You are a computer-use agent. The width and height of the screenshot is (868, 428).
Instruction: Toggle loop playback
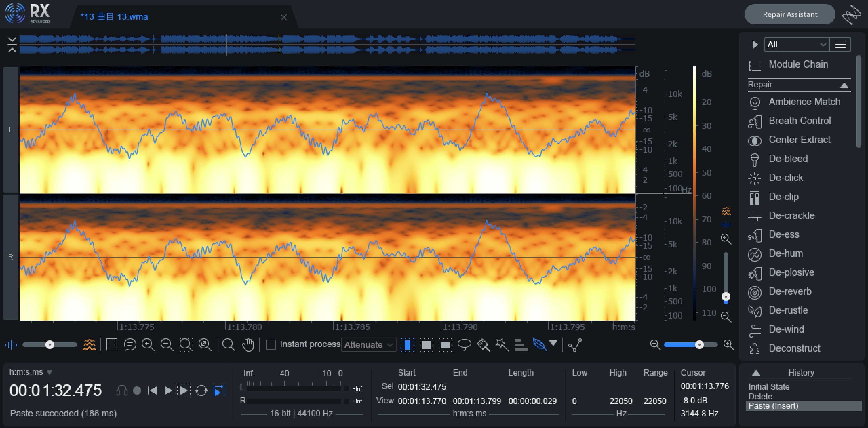pos(201,391)
